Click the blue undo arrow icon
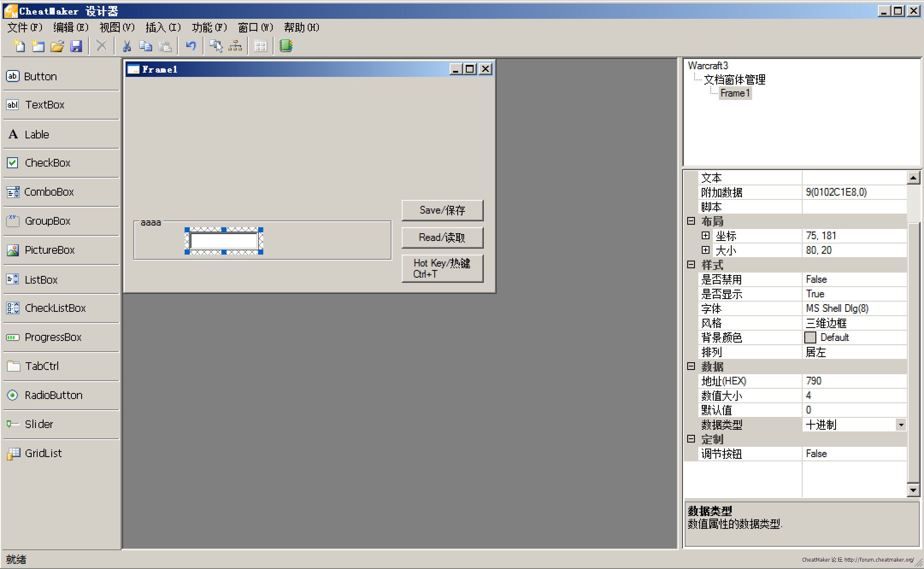Viewport: 924px width, 569px height. [191, 46]
